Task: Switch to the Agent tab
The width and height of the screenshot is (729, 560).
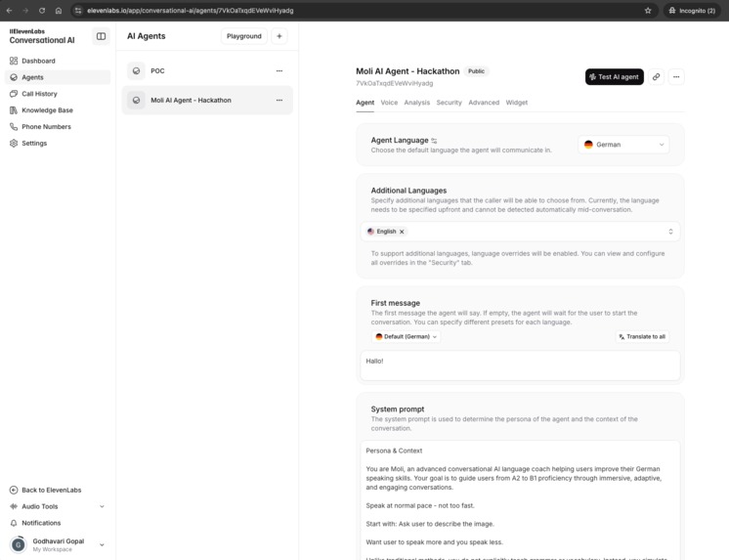Action: [364, 103]
